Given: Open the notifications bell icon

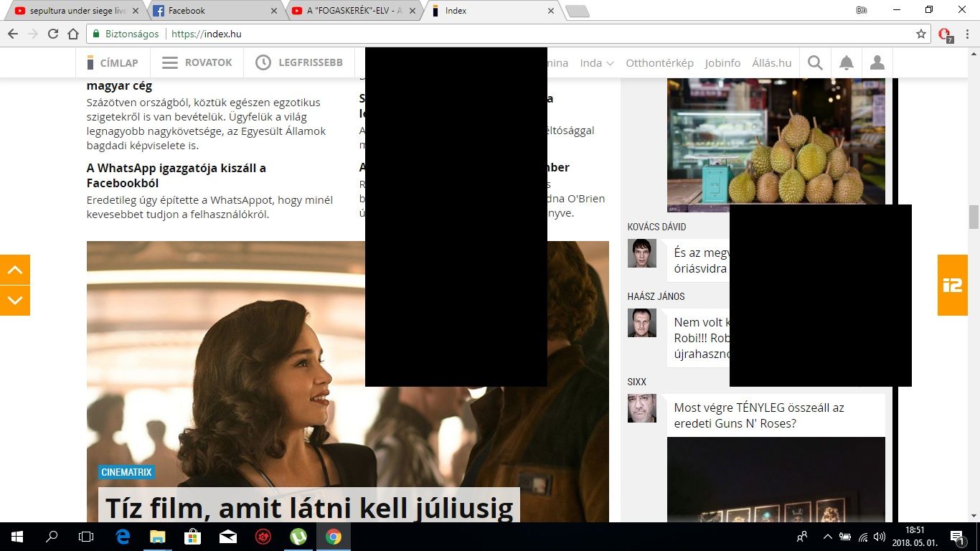Looking at the screenshot, I should point(847,63).
